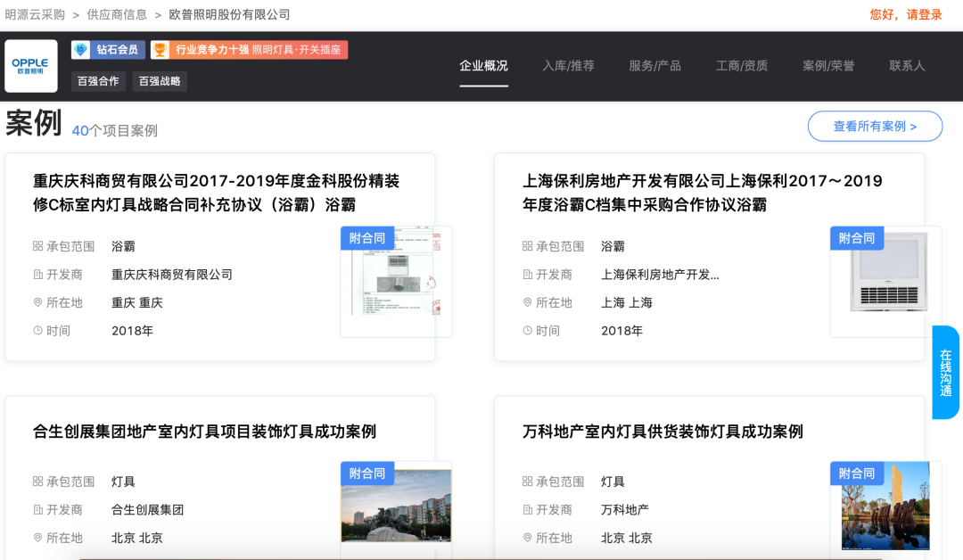963x560 pixels.
Task: Click 北京 北京 in 合生创展 case
Action: [x=137, y=538]
